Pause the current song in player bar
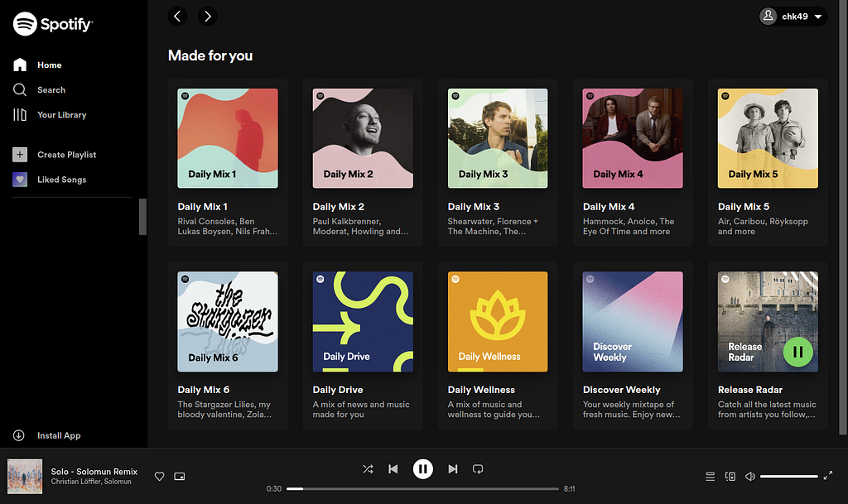Viewport: 848px width, 504px height. (423, 469)
